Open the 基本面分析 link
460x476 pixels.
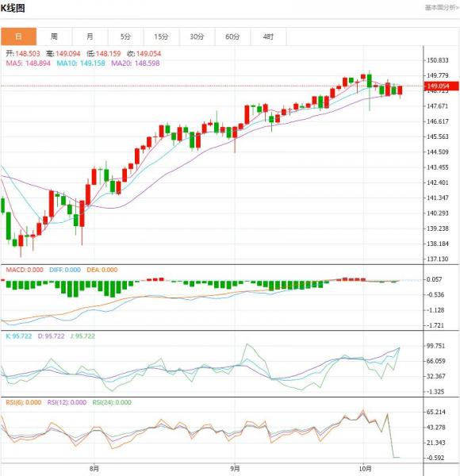pos(442,8)
